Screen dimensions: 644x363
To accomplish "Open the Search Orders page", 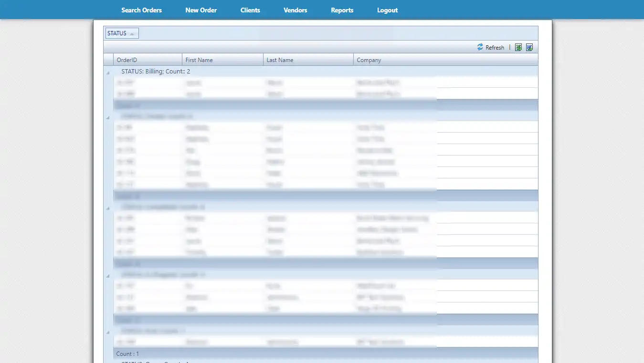I will pyautogui.click(x=141, y=10).
